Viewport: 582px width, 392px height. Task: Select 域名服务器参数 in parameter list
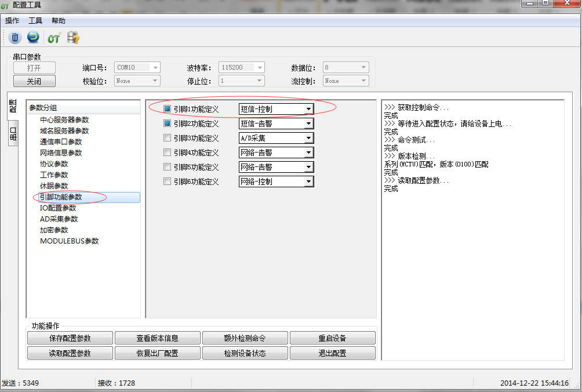click(64, 130)
